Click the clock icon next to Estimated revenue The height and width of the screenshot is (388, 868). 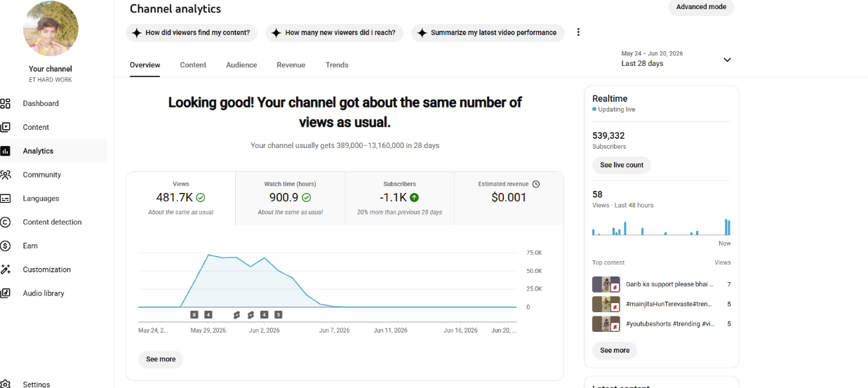(536, 184)
